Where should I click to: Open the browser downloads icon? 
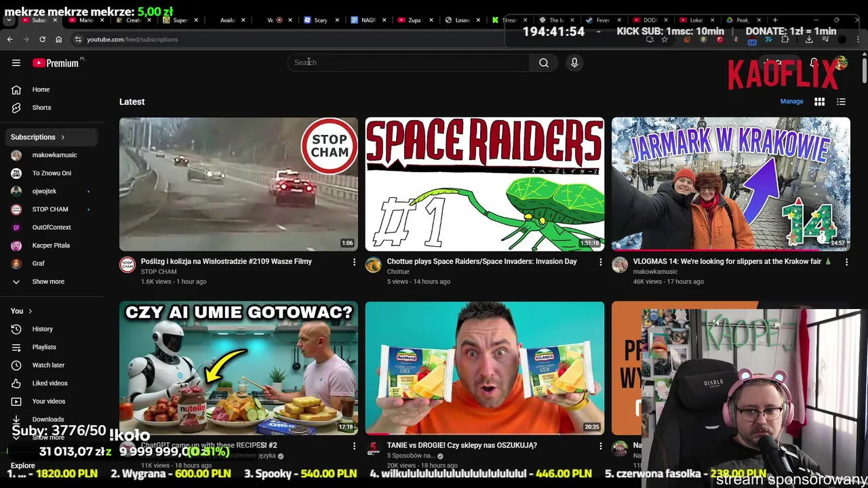tap(809, 39)
